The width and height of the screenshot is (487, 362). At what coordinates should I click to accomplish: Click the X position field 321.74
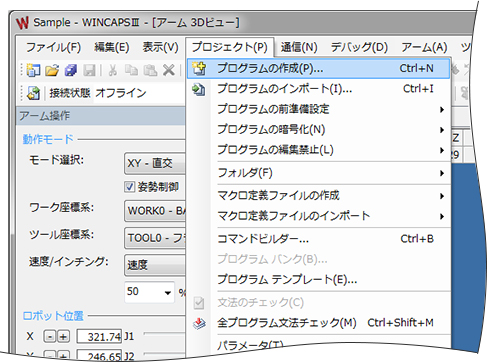coord(99,337)
